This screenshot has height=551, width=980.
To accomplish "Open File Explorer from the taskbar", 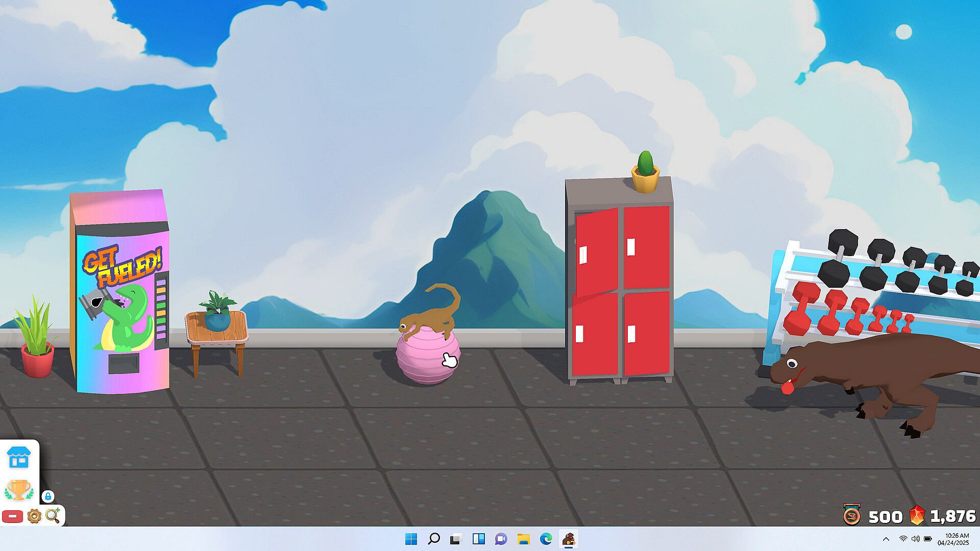I will click(523, 539).
